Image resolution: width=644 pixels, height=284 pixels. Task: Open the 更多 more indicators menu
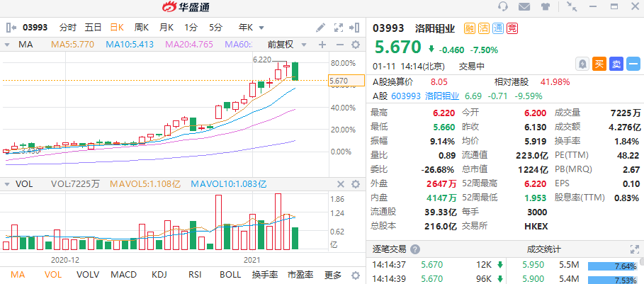(332, 275)
